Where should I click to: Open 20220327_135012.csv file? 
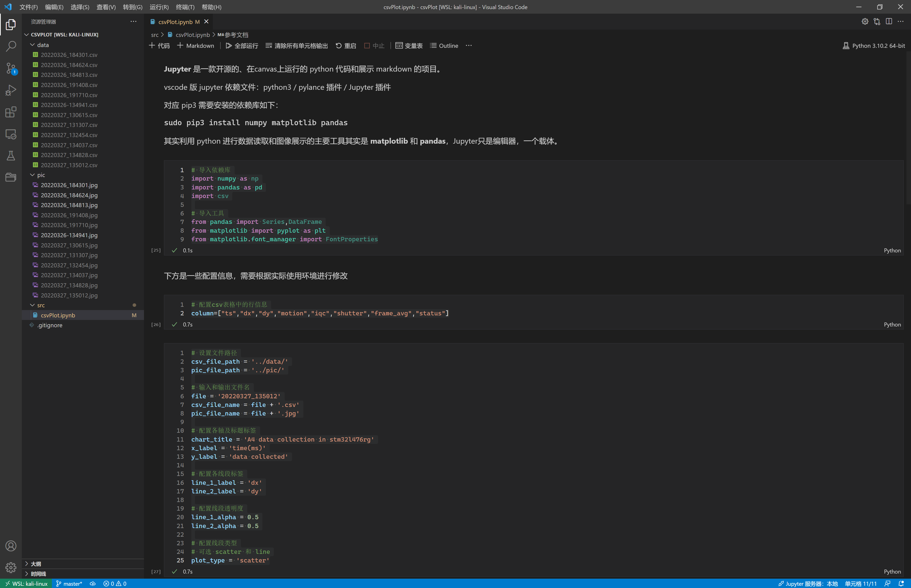(69, 165)
